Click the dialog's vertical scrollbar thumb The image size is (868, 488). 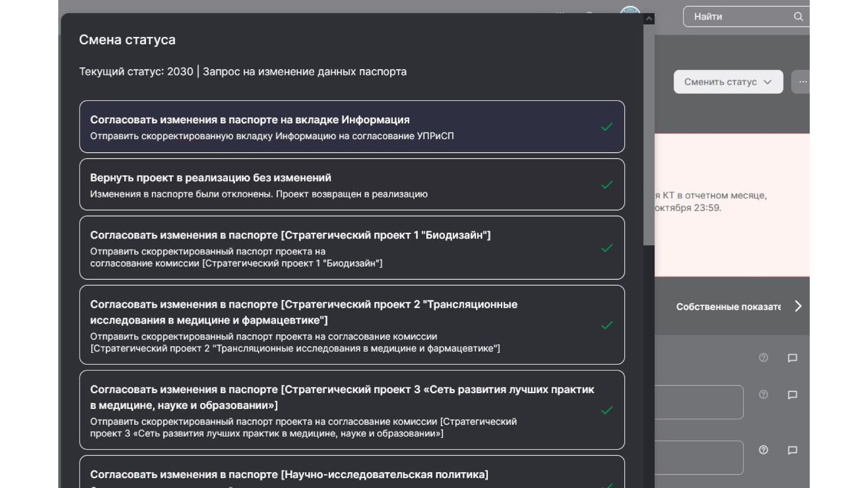tap(649, 135)
